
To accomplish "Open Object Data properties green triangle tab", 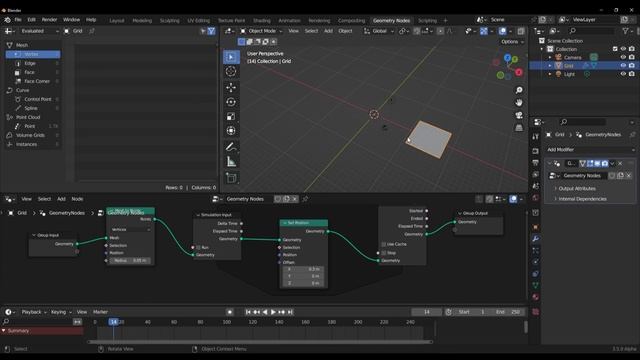I will 536,285.
